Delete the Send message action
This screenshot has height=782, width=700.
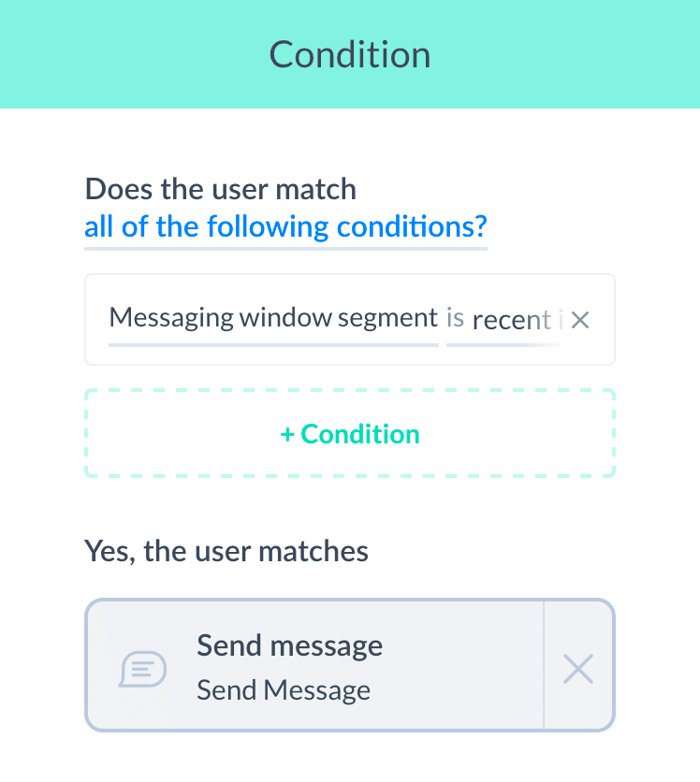(x=578, y=668)
